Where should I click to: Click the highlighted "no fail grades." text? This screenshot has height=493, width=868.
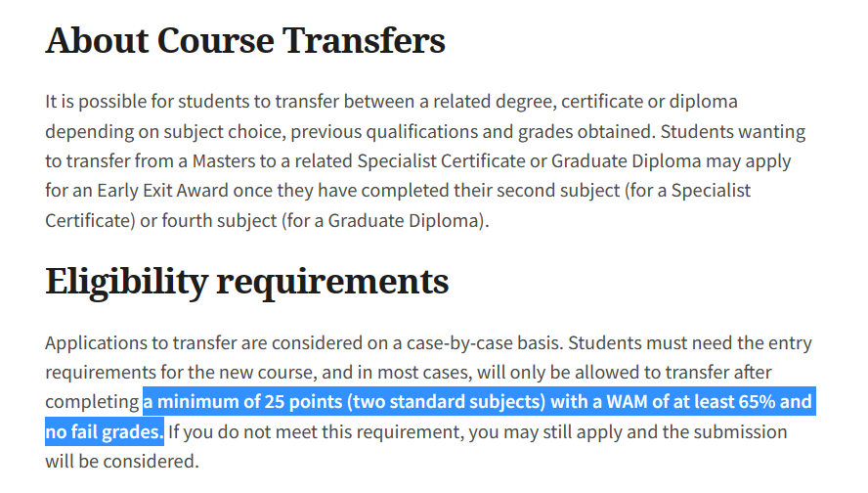pyautogui.click(x=105, y=431)
